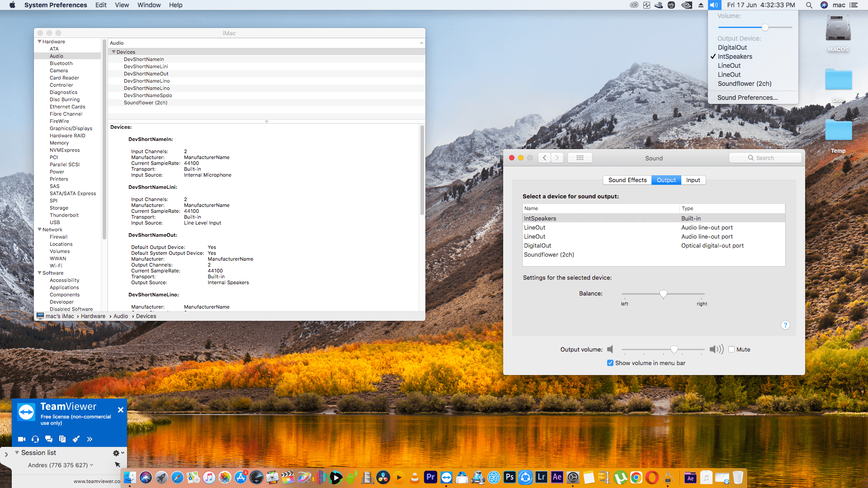Choose Sound Preferences from volume menu
Screen dimensions: 868x488
tap(747, 98)
